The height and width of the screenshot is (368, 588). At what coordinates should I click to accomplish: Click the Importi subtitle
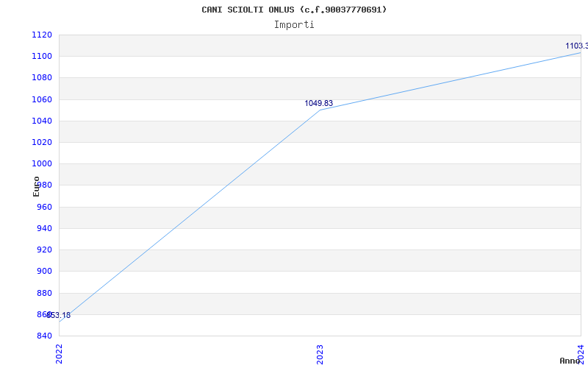pyautogui.click(x=294, y=25)
